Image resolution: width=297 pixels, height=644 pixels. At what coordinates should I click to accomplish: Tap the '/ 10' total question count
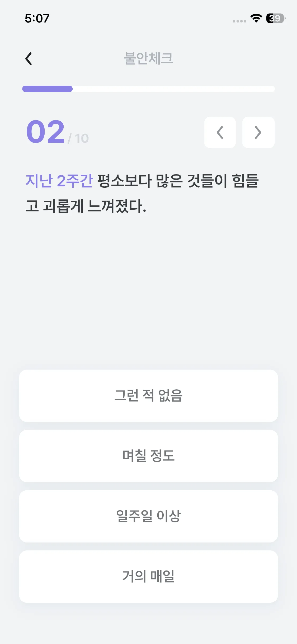coord(78,138)
